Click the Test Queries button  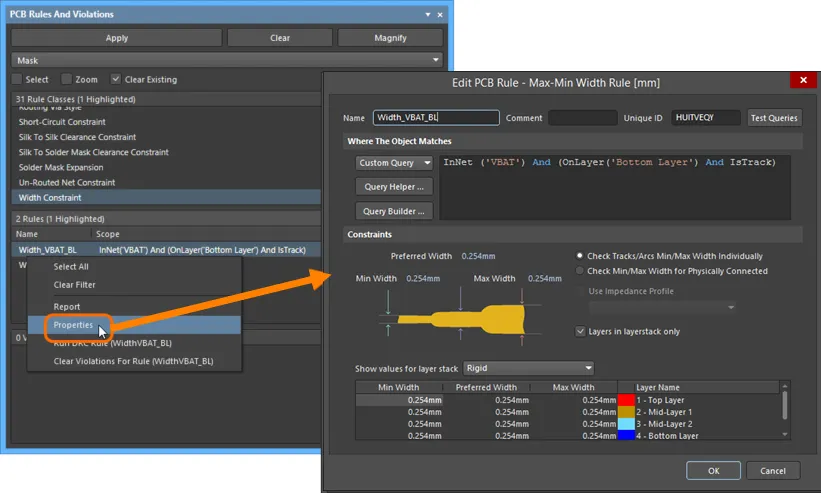(774, 118)
